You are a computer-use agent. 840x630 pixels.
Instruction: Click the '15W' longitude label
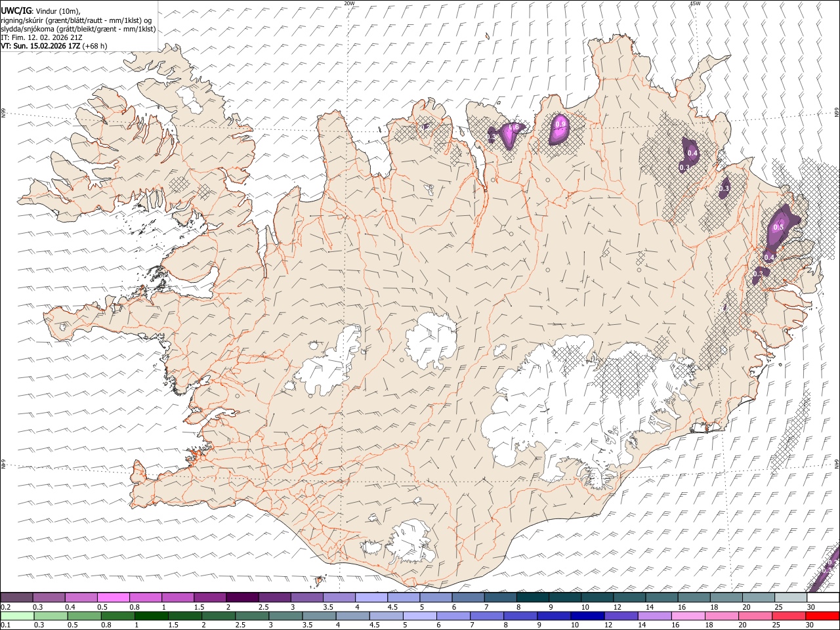coord(695,3)
